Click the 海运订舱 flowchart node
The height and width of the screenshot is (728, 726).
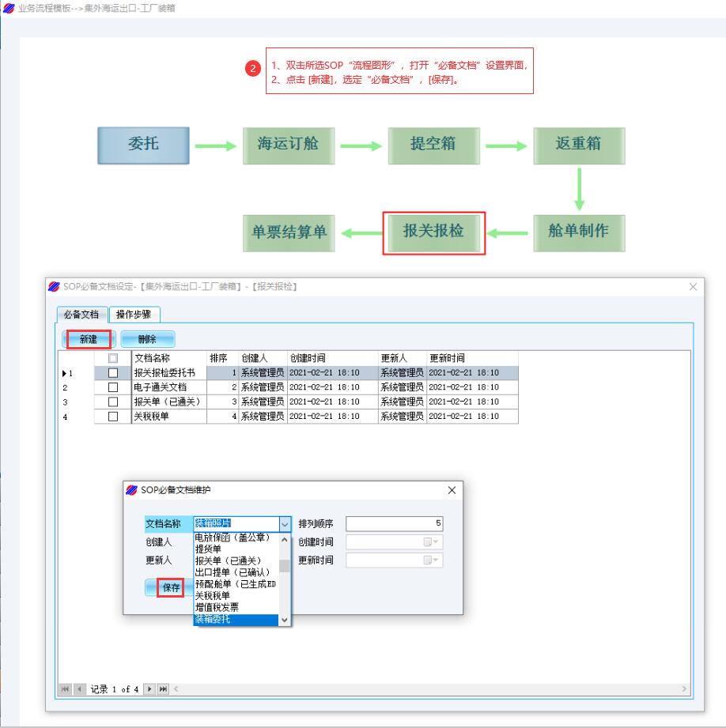[289, 145]
